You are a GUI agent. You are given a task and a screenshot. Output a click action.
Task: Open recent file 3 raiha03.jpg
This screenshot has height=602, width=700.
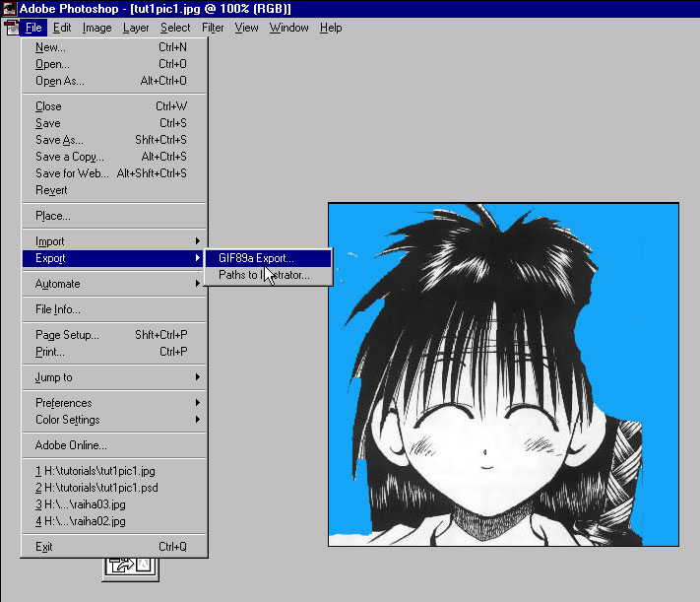pos(115,504)
